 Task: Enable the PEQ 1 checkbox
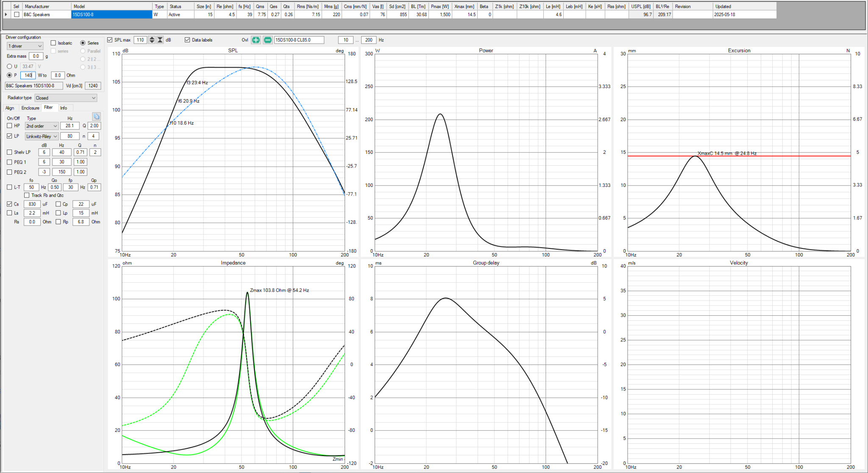click(x=9, y=162)
